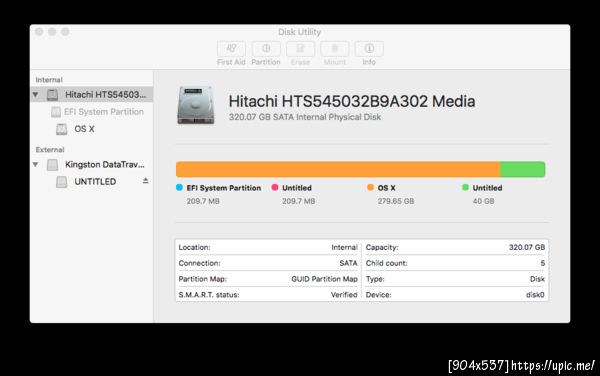Click the Child count value 5

[543, 263]
